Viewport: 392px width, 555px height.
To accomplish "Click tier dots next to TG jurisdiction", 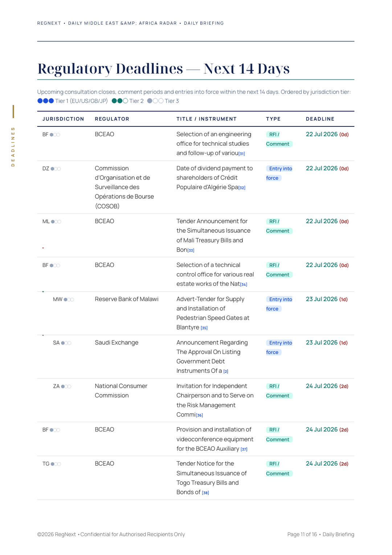I will pyautogui.click(x=56, y=464).
